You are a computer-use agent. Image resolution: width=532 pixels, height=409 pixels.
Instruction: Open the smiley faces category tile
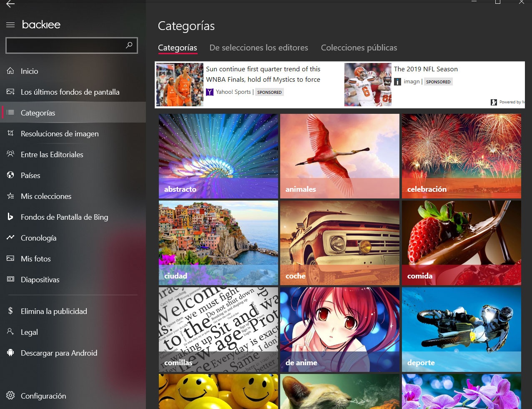(218, 391)
